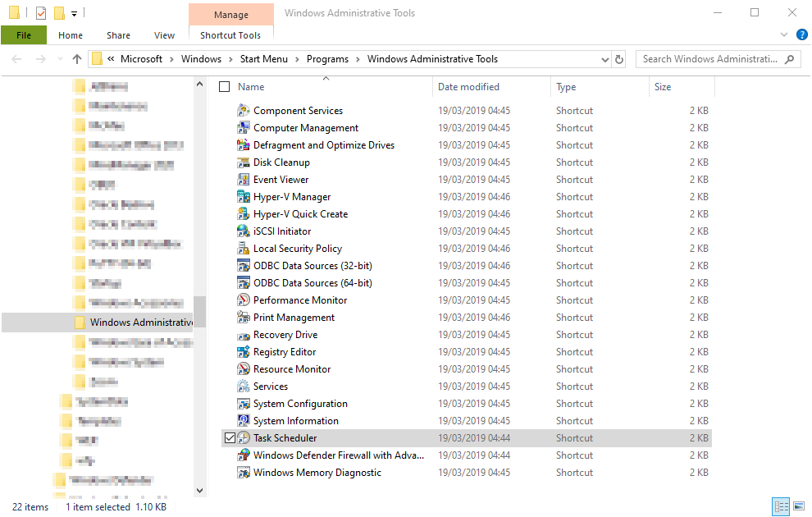Click the Disk Cleanup icon
The height and width of the screenshot is (517, 812).
tap(244, 162)
